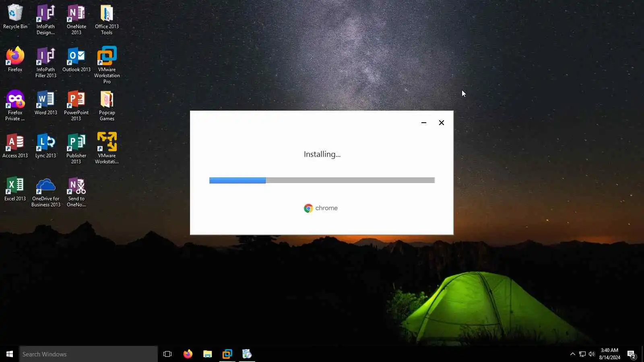Show hidden system tray icons
The image size is (644, 362).
click(572, 354)
